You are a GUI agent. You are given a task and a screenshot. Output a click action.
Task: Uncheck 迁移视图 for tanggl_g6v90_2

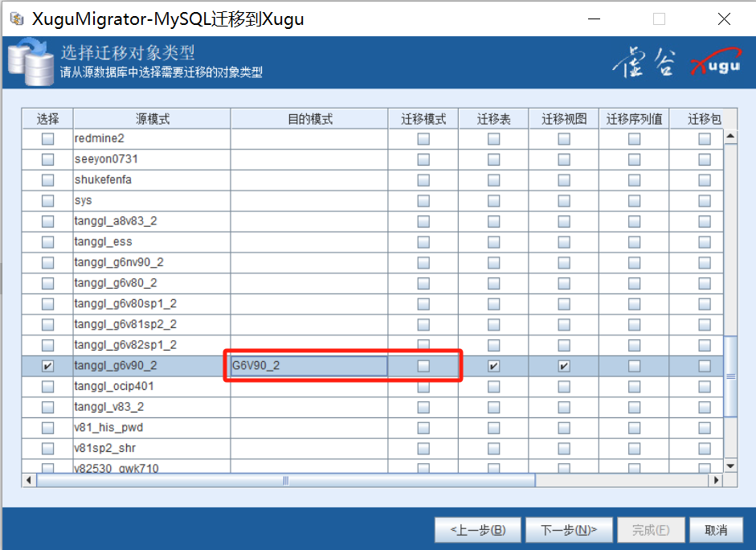[564, 366]
